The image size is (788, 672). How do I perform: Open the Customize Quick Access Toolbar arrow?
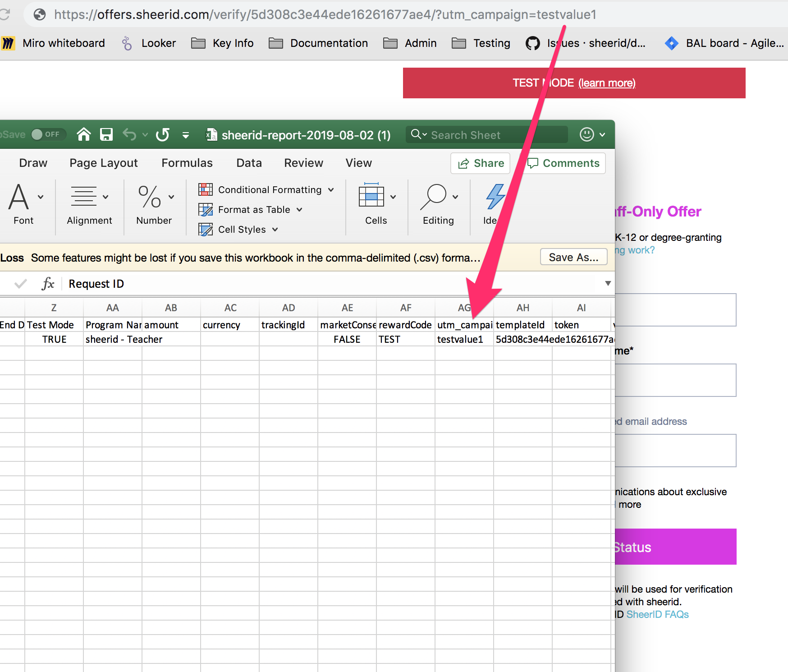tap(186, 135)
